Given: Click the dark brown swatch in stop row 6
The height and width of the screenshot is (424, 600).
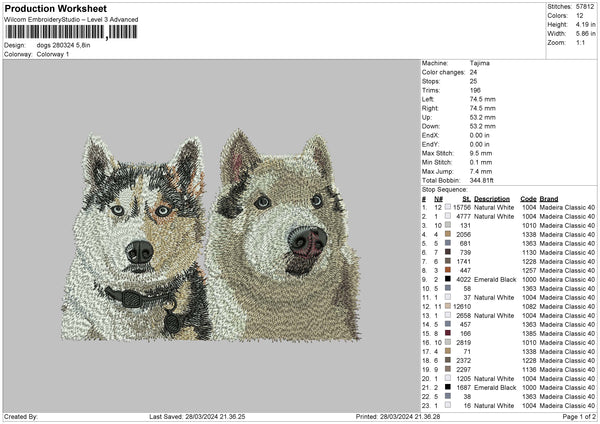Looking at the screenshot, I should tap(448, 252).
